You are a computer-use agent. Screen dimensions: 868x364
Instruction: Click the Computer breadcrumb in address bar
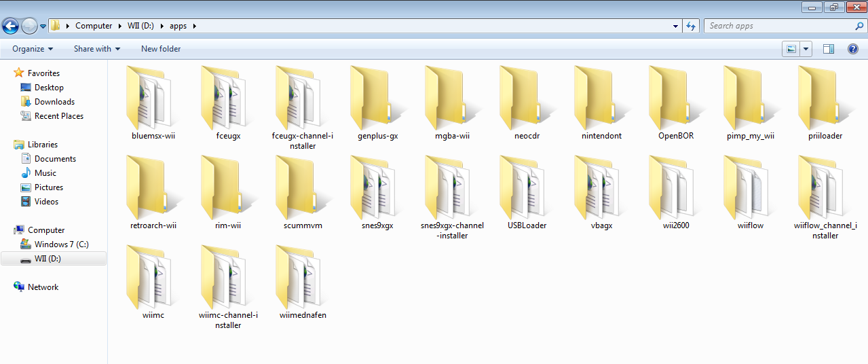click(x=94, y=26)
